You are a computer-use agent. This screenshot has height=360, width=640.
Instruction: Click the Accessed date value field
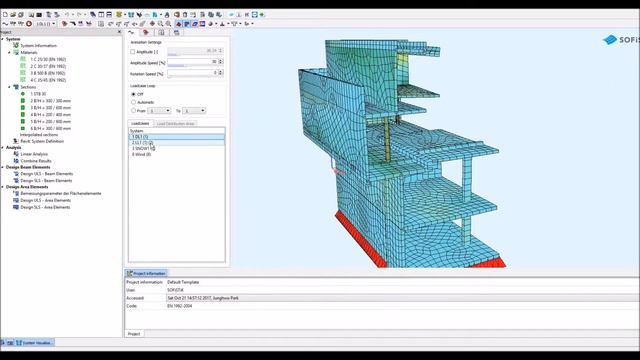point(402,298)
